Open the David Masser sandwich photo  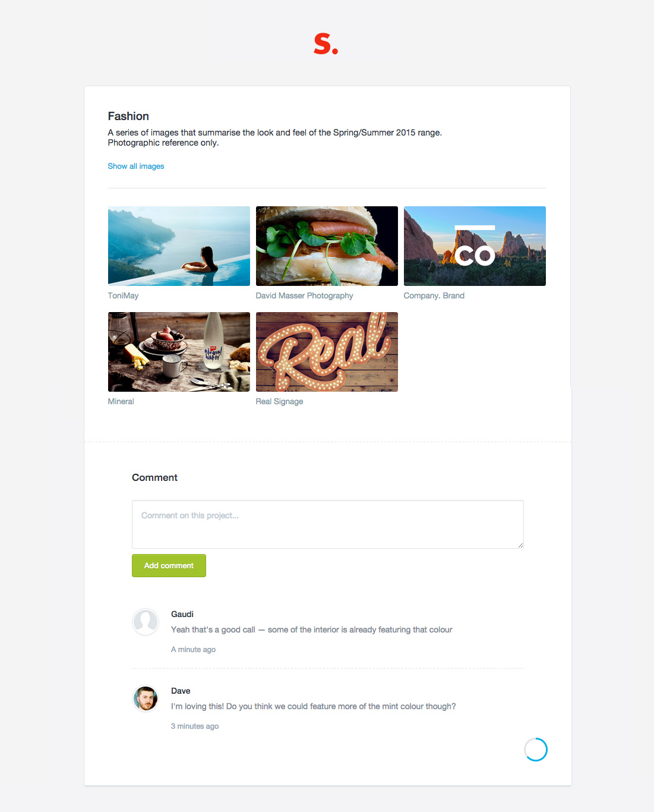(327, 246)
